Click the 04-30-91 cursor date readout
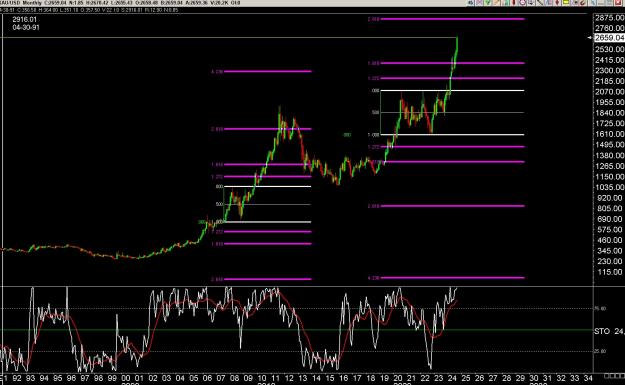The width and height of the screenshot is (625, 385). click(26, 28)
